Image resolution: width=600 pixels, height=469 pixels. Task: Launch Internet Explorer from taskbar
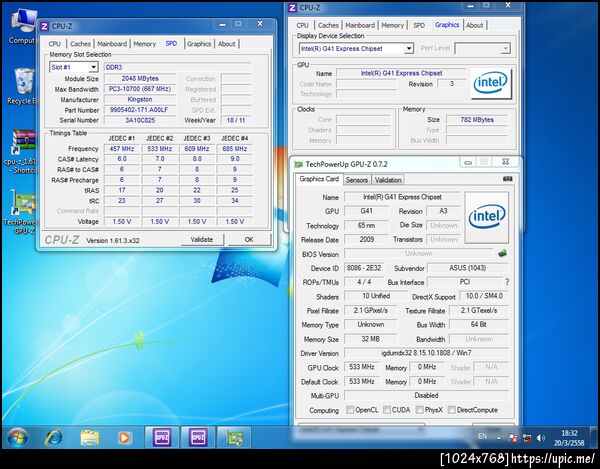[x=54, y=437]
